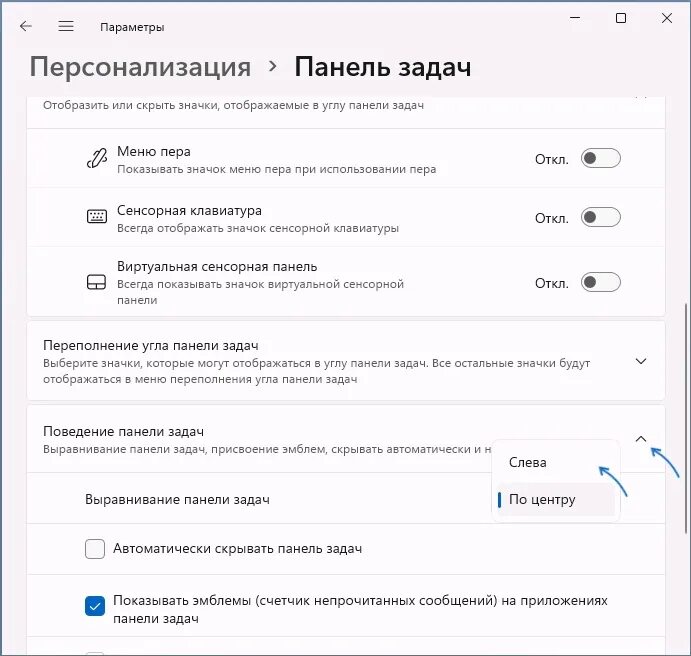Switch on Виртуальная сенсорная панель toggle
The image size is (691, 656).
click(601, 282)
